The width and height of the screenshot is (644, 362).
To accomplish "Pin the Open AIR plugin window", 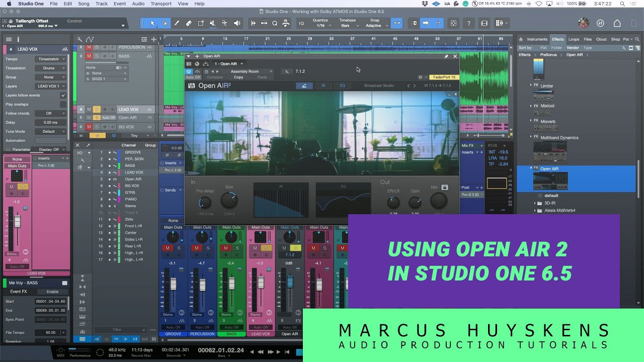I will tap(446, 56).
